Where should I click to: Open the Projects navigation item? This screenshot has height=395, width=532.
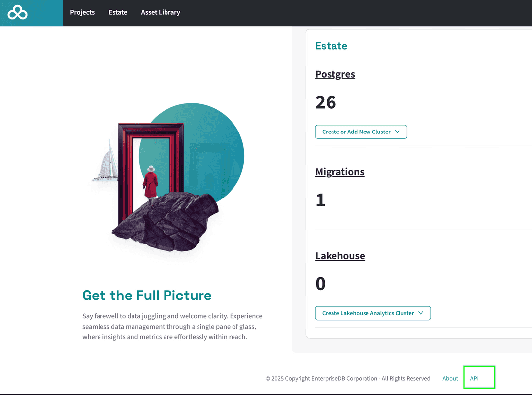(x=82, y=12)
